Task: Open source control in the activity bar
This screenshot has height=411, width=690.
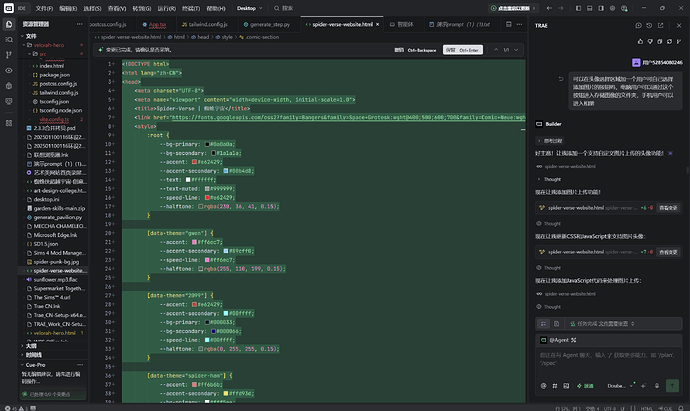Action: [x=9, y=55]
